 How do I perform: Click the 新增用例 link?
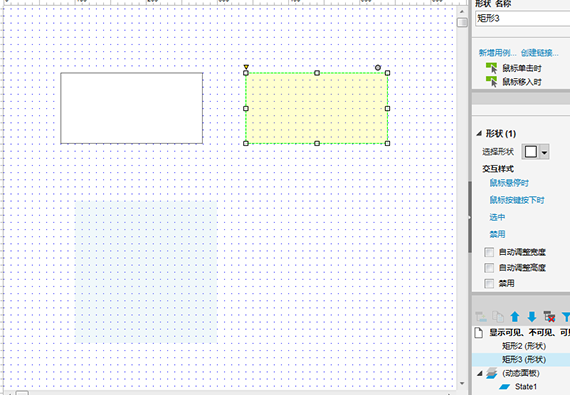tap(497, 53)
